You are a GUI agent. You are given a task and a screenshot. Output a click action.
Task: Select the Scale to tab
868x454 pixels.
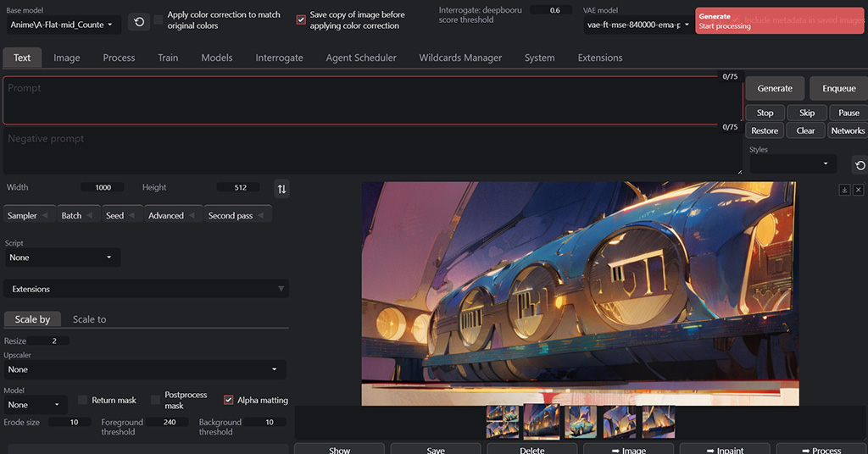tap(89, 319)
